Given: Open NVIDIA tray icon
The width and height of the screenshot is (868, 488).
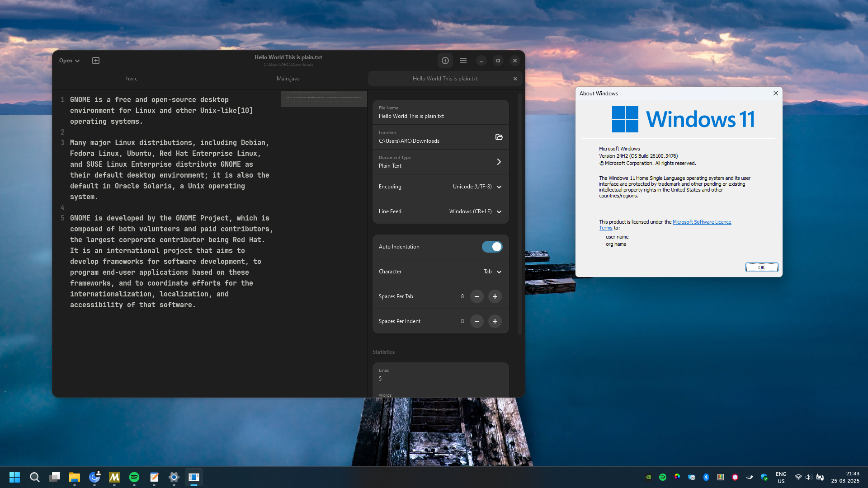Looking at the screenshot, I should coord(648,477).
